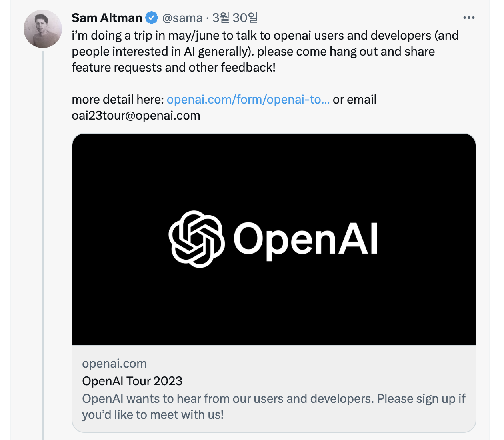This screenshot has width=504, height=440.
Task: Open Sam Altman's profile picture
Action: 43,29
